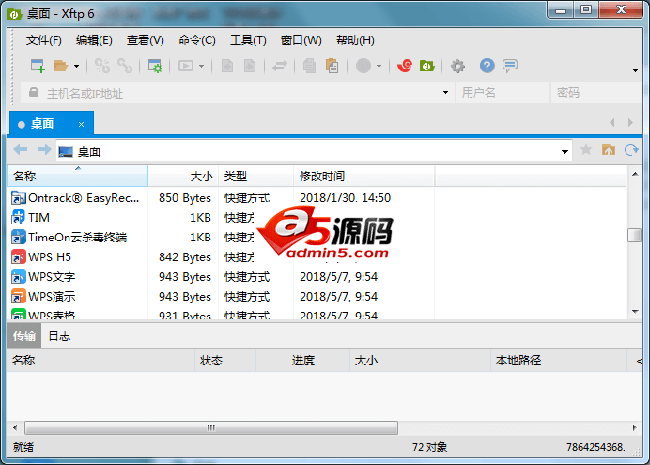Click the 密码 password field

[x=596, y=93]
